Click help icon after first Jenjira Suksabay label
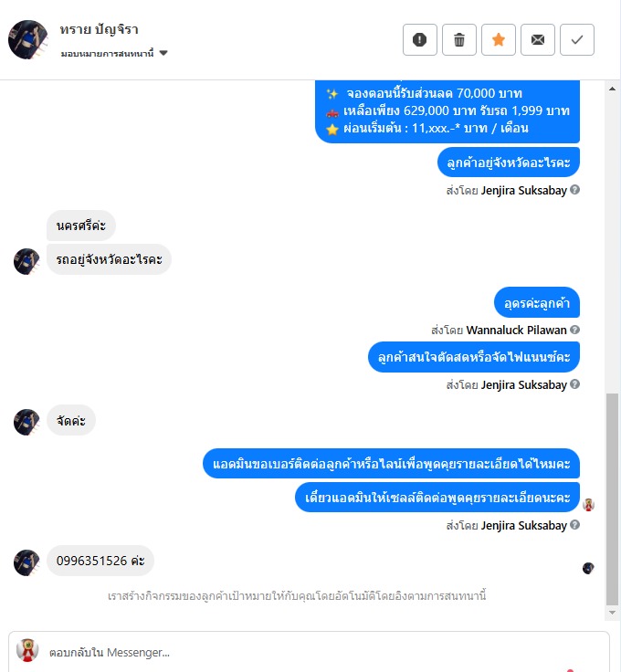621x672 pixels. point(575,189)
